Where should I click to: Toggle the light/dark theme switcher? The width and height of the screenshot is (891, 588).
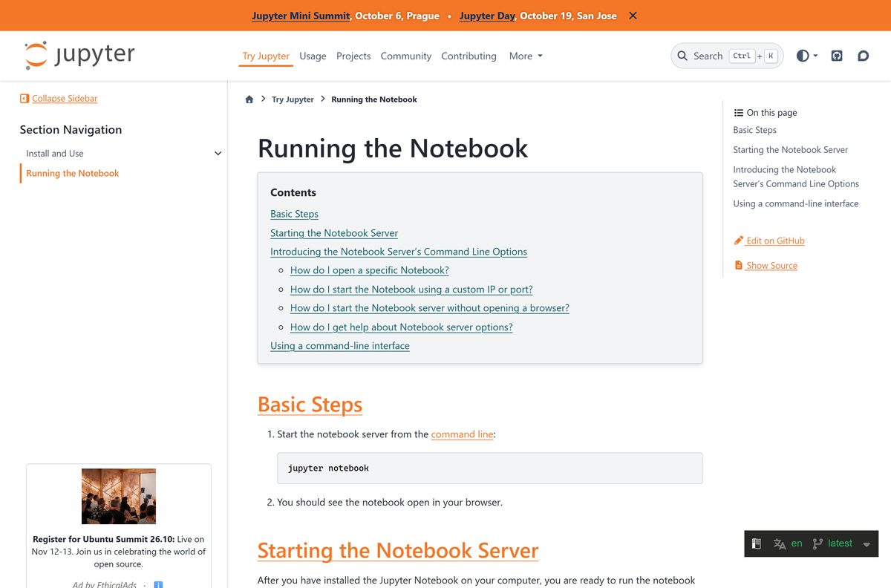coord(807,56)
